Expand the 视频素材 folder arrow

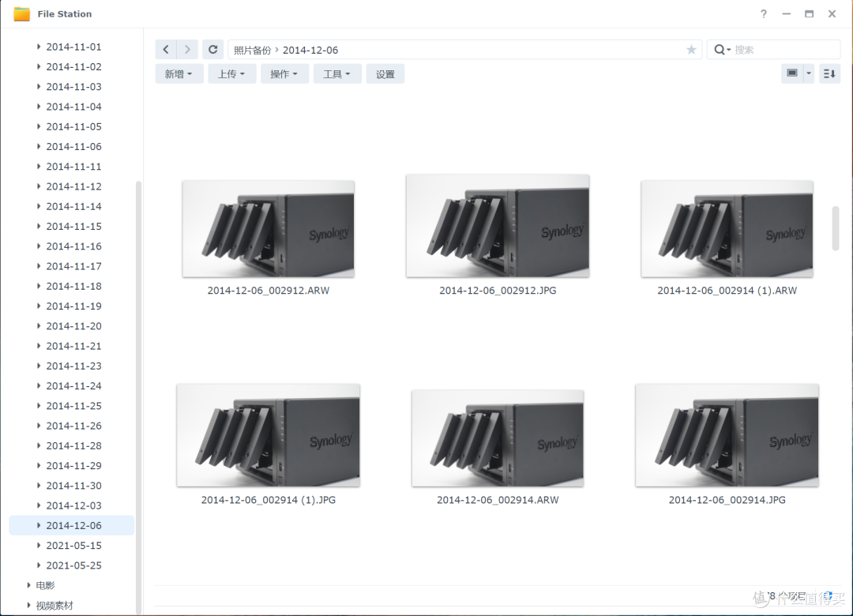click(x=28, y=605)
